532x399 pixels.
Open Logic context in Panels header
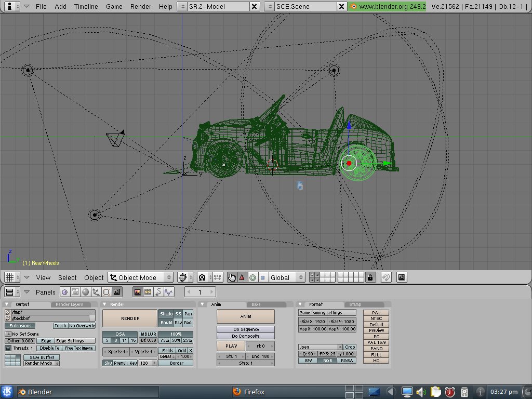click(x=64, y=292)
